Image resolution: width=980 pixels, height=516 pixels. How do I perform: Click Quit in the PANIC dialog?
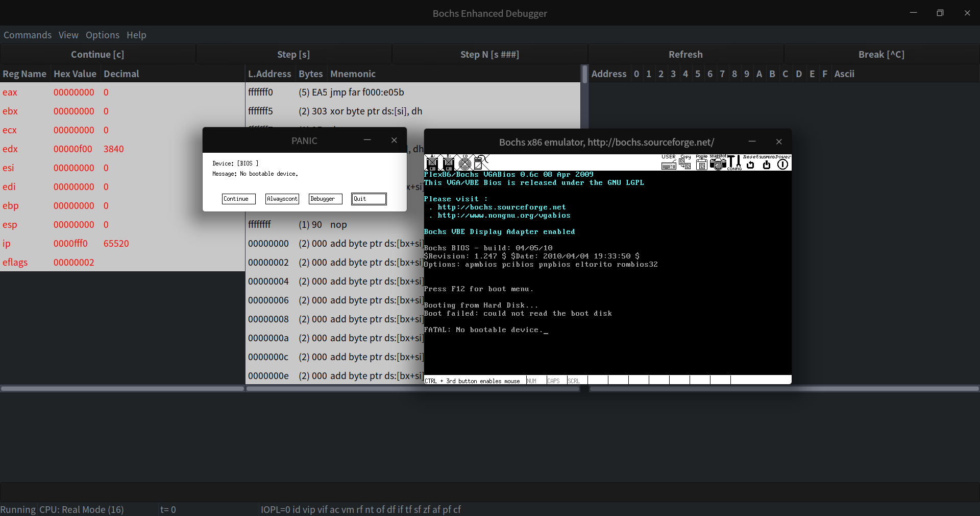click(x=369, y=199)
